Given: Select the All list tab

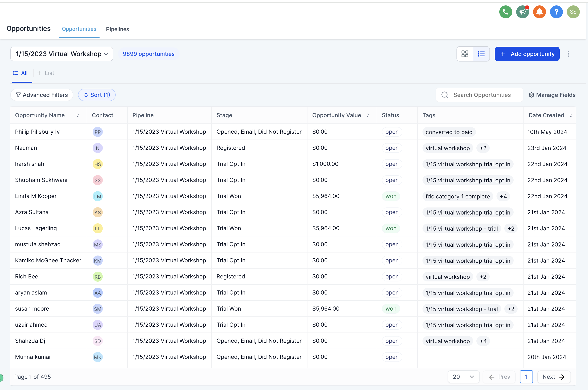Looking at the screenshot, I should (20, 73).
